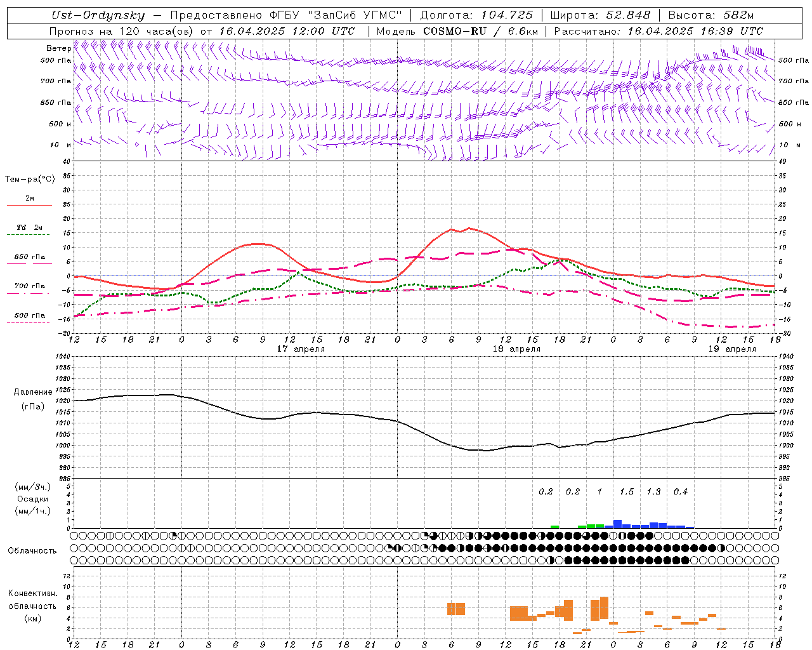Click the model label COSMO-RU / 6.6км

click(x=480, y=31)
